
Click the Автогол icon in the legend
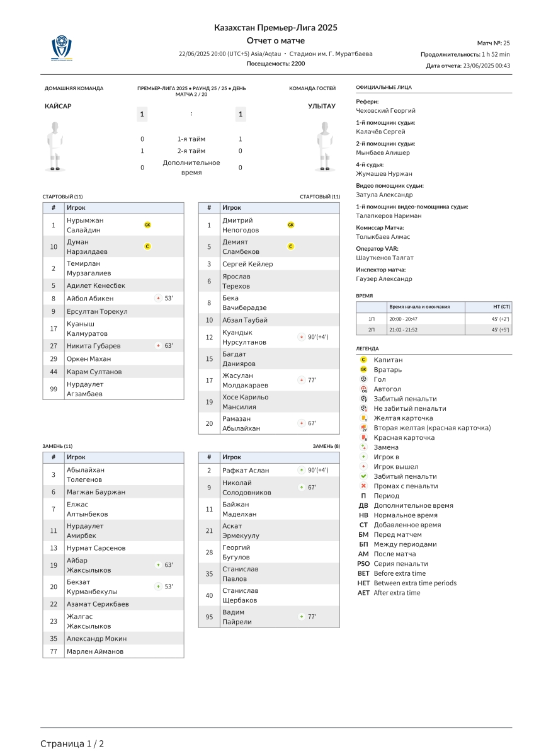(363, 389)
